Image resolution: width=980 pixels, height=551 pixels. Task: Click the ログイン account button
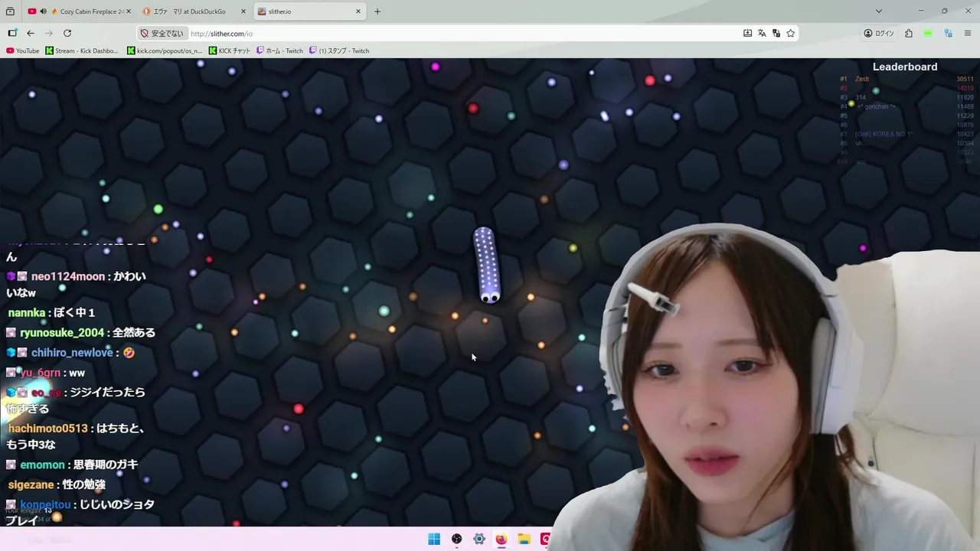879,33
